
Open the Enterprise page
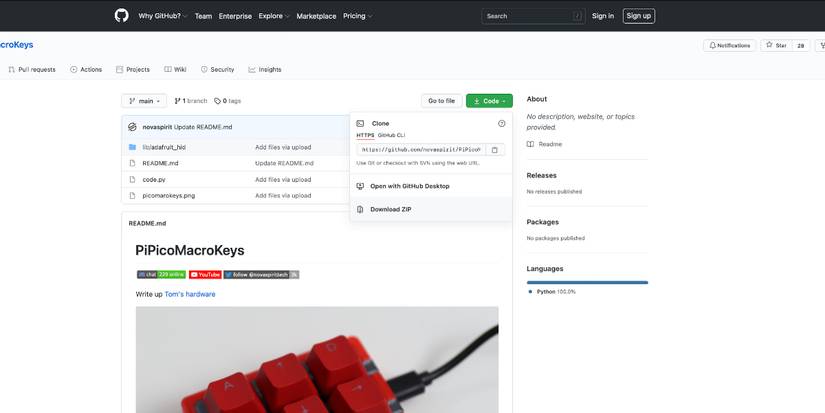(x=235, y=16)
